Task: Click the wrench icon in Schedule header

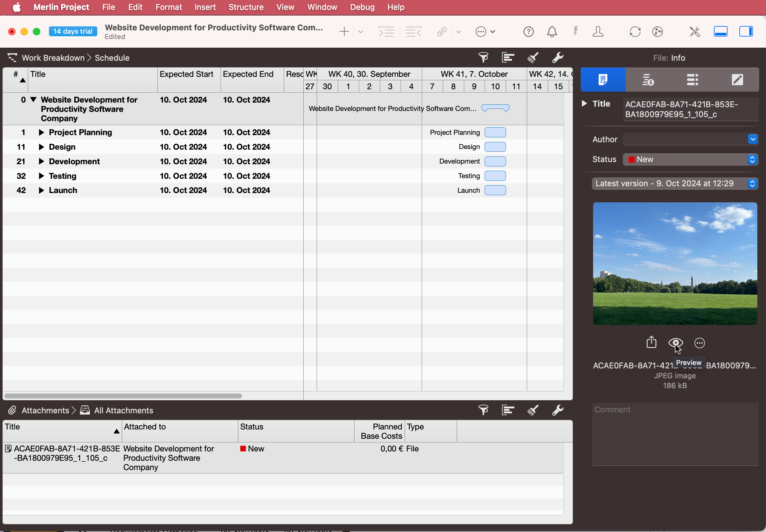Action: 557,58
